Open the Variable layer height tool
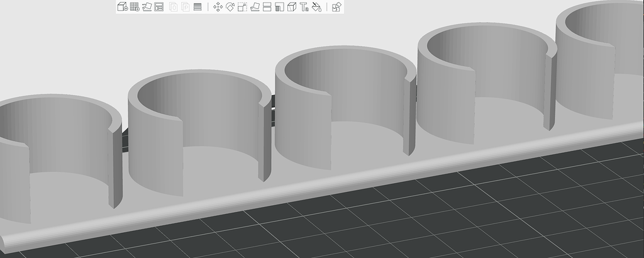The image size is (644, 258). pos(197,7)
